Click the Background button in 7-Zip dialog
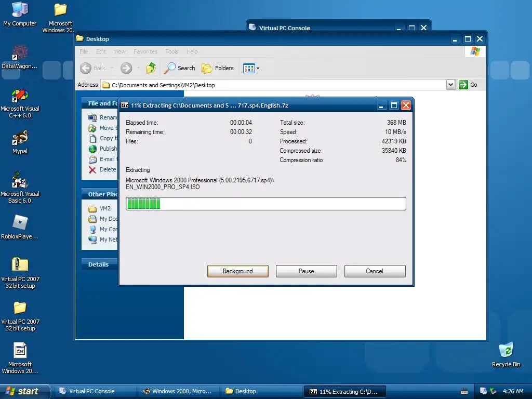Screen dimensions: 532x399 238,271
